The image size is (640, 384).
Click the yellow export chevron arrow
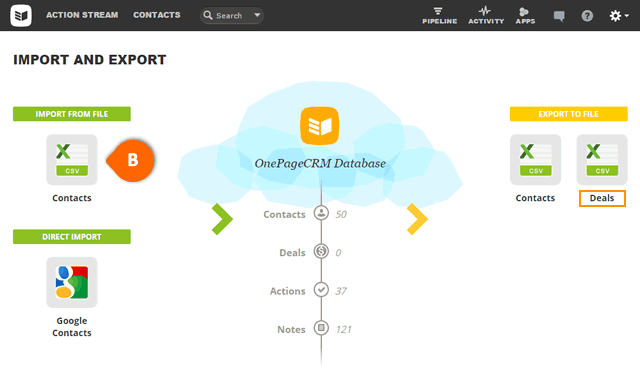pos(417,219)
